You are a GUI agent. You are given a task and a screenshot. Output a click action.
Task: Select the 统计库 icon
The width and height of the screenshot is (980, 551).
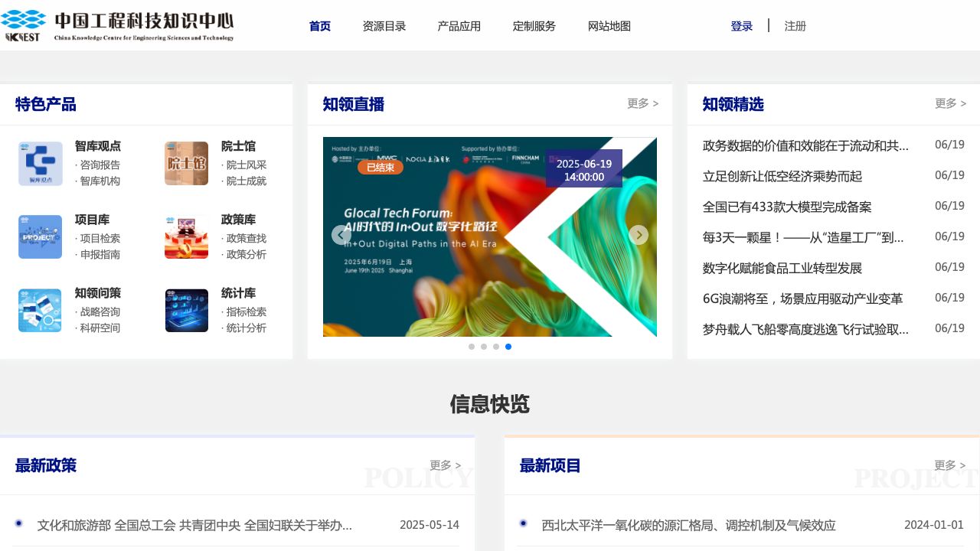(186, 310)
